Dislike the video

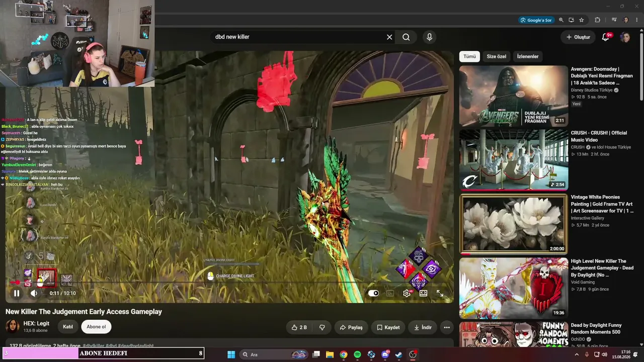click(x=322, y=327)
